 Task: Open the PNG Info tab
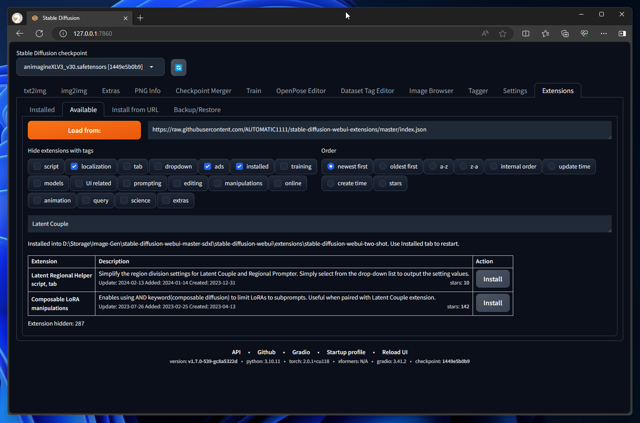click(147, 91)
